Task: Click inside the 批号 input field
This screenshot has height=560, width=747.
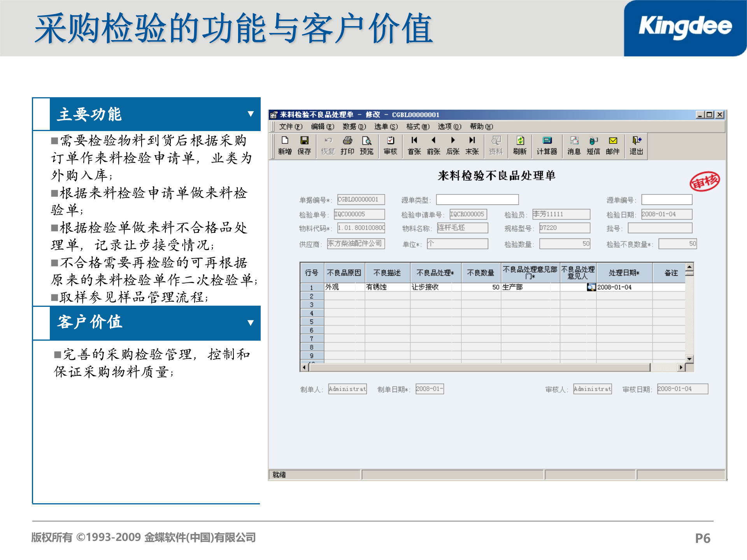Action: 659,228
